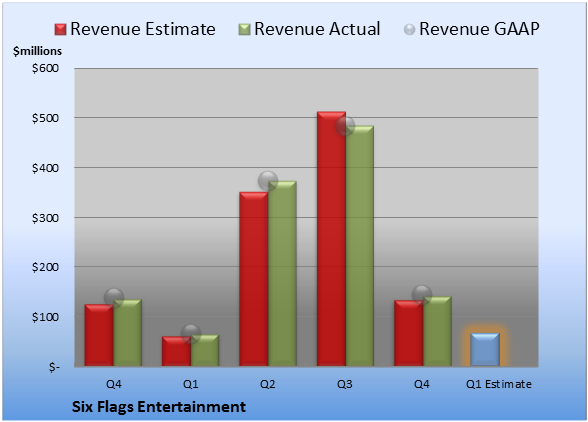
Task: Select the green Q3 actual bar
Action: (360, 246)
